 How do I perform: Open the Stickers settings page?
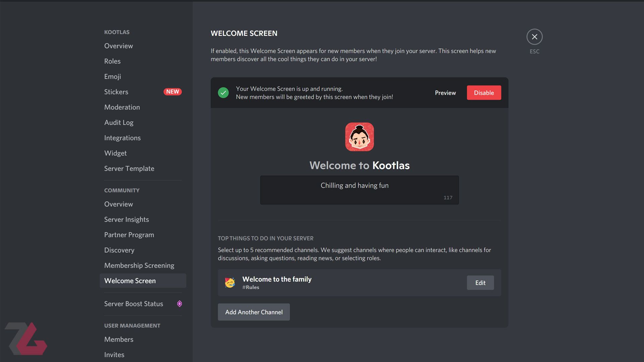pos(116,92)
